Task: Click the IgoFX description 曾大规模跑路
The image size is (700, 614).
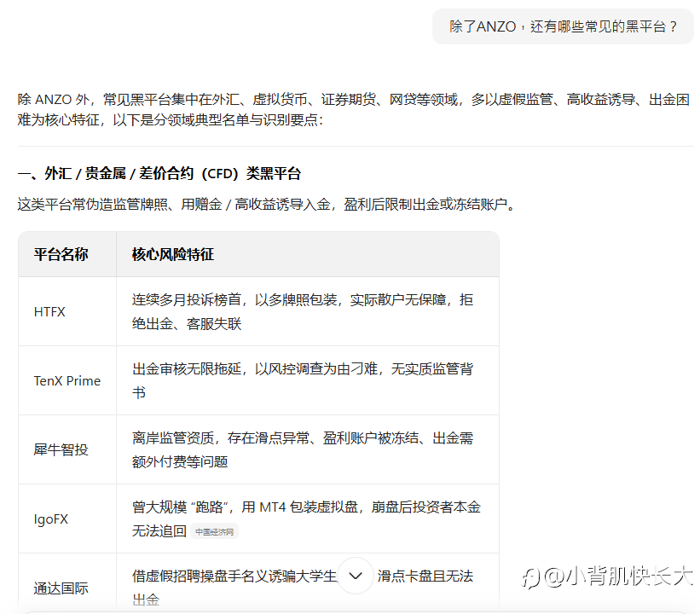Action: (306, 518)
